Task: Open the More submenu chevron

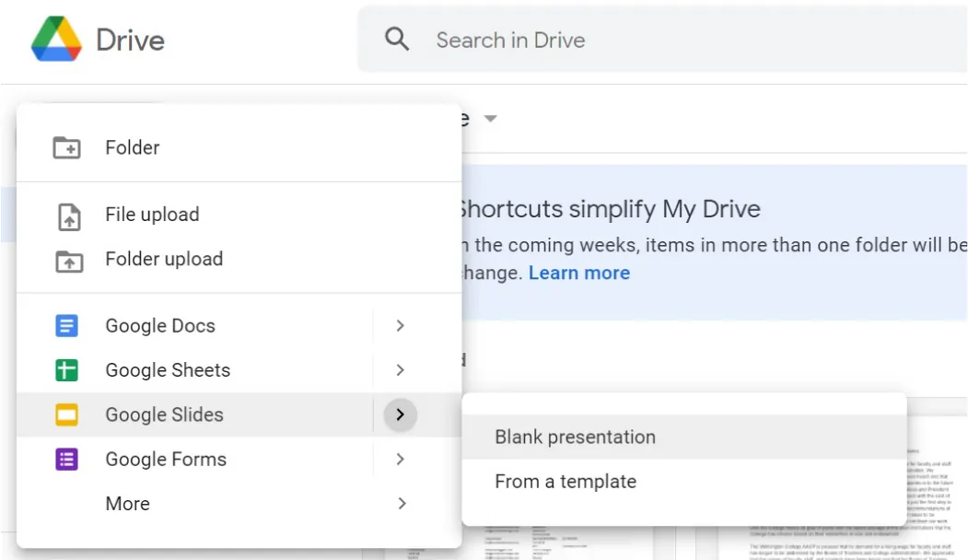Action: point(400,504)
